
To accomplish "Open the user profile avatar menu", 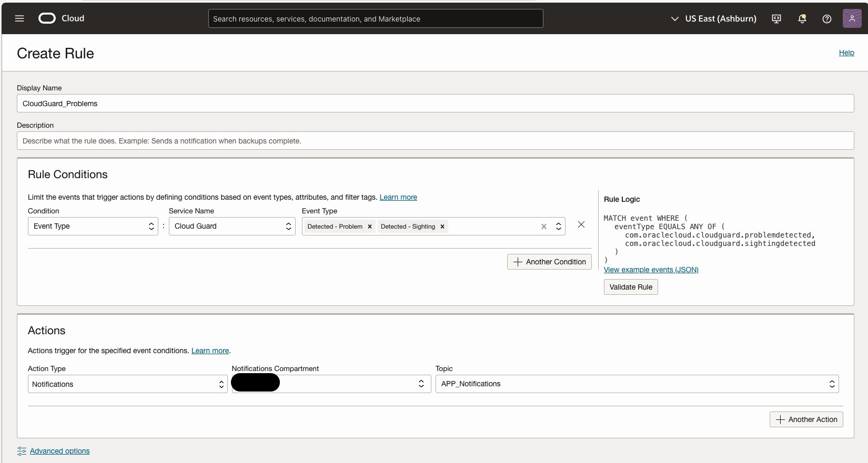I will [x=852, y=18].
